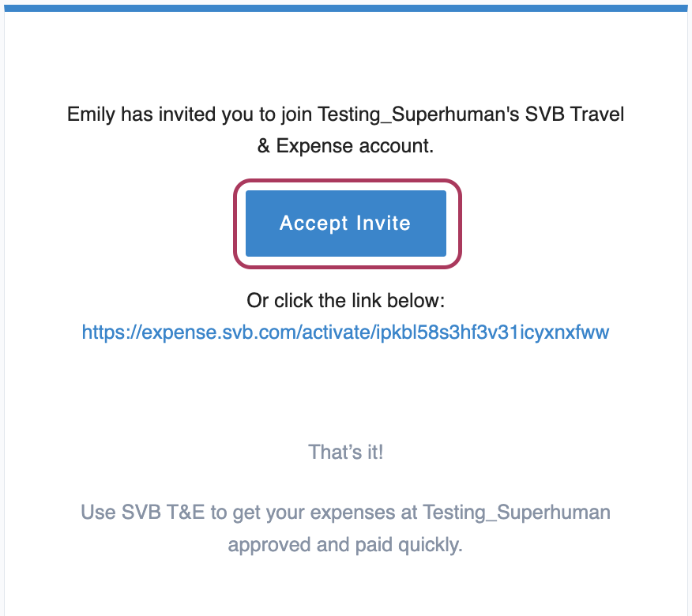The width and height of the screenshot is (692, 616).
Task: Click the SVB Travel text in the invitation
Action: pos(574,115)
